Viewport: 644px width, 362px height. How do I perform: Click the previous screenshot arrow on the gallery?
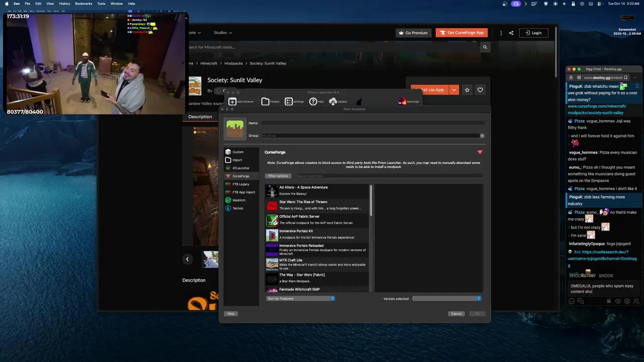click(x=187, y=259)
